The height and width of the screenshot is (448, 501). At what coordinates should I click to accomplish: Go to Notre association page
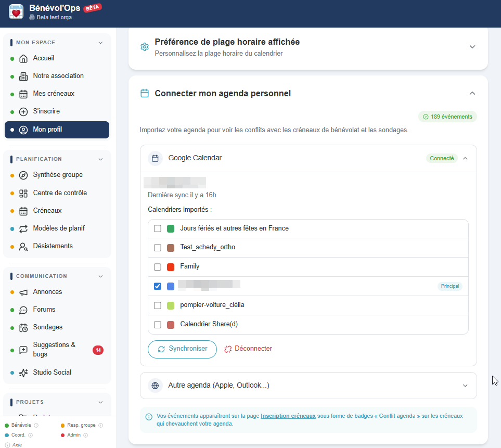pyautogui.click(x=57, y=76)
